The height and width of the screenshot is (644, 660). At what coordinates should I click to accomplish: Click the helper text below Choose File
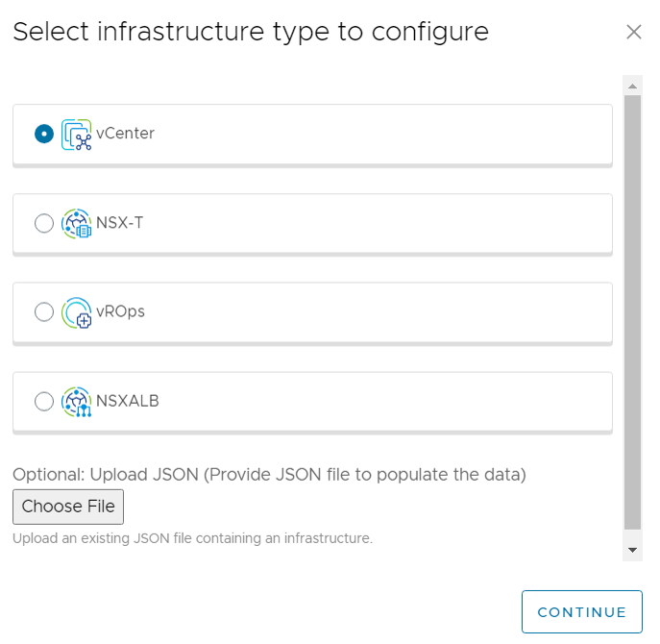[x=192, y=538]
